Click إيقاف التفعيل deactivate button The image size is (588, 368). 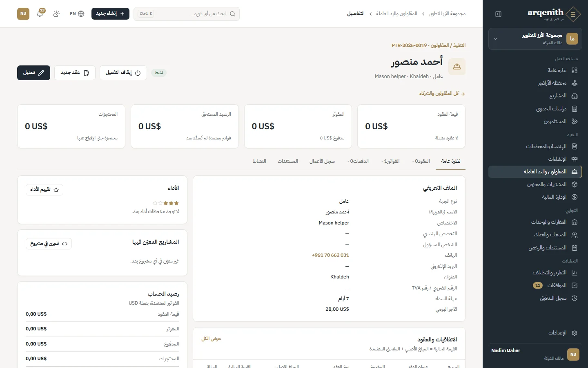click(x=123, y=73)
